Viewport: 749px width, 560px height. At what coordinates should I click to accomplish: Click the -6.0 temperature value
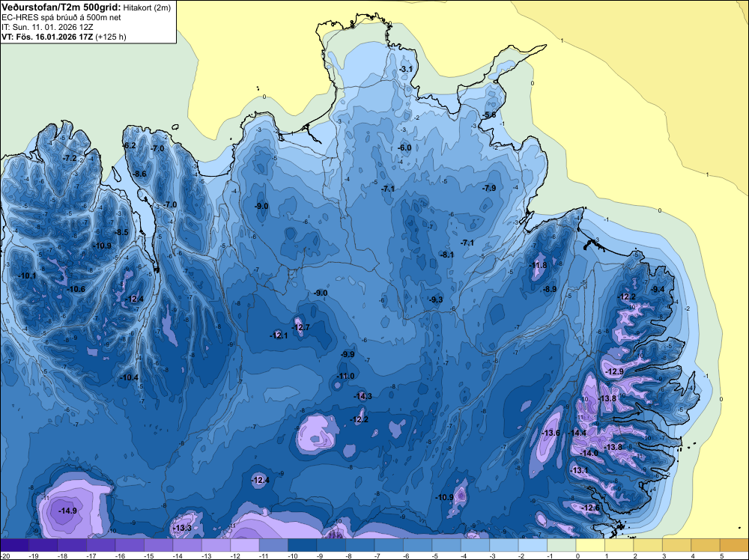tap(404, 148)
